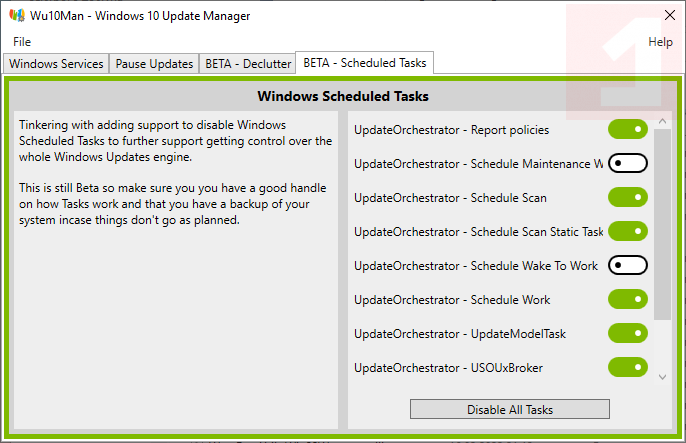Toggle Schedule Scan Static Task switch
Viewport: 686px width, 443px height.
click(x=628, y=232)
